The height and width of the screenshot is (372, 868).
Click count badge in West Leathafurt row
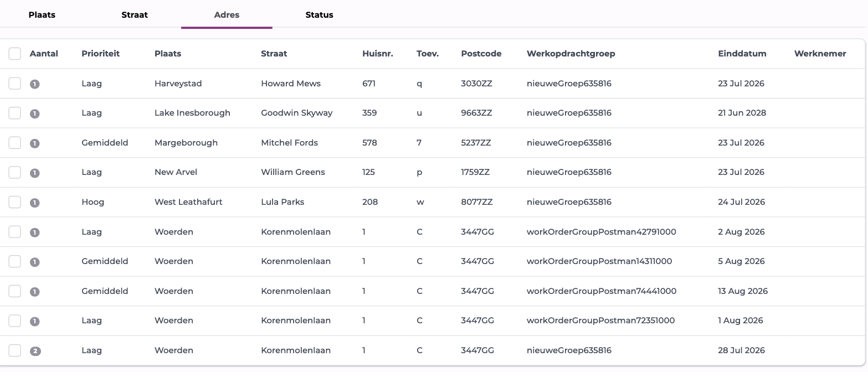[x=35, y=203]
